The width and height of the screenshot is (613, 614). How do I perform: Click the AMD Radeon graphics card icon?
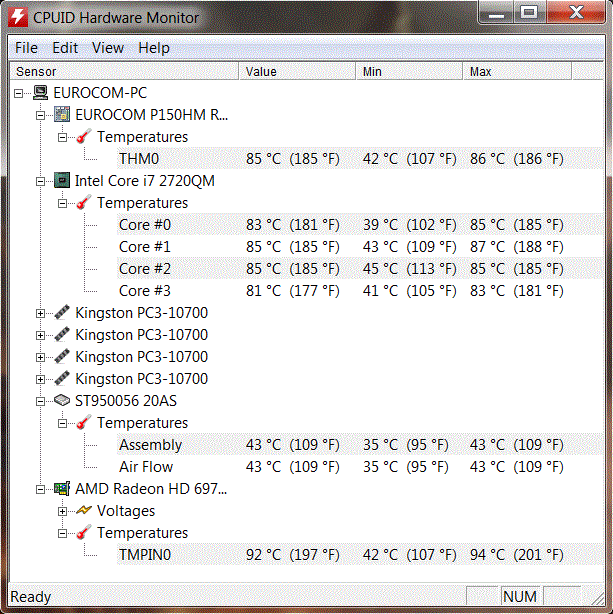click(62, 488)
